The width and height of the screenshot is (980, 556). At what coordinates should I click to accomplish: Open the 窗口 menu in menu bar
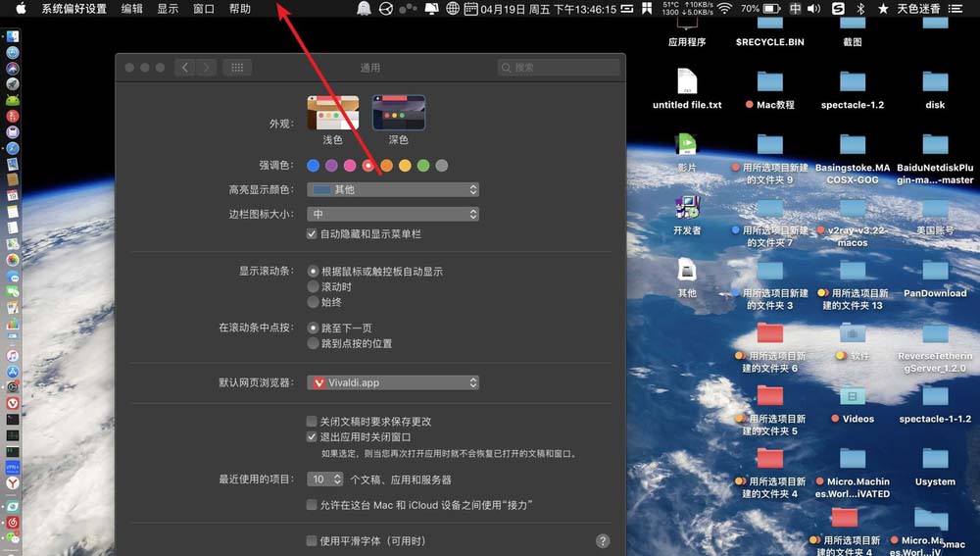pos(204,9)
